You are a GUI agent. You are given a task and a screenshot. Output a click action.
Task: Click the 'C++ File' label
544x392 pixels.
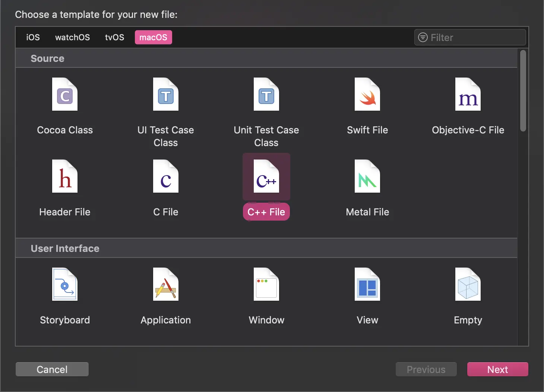pyautogui.click(x=266, y=212)
